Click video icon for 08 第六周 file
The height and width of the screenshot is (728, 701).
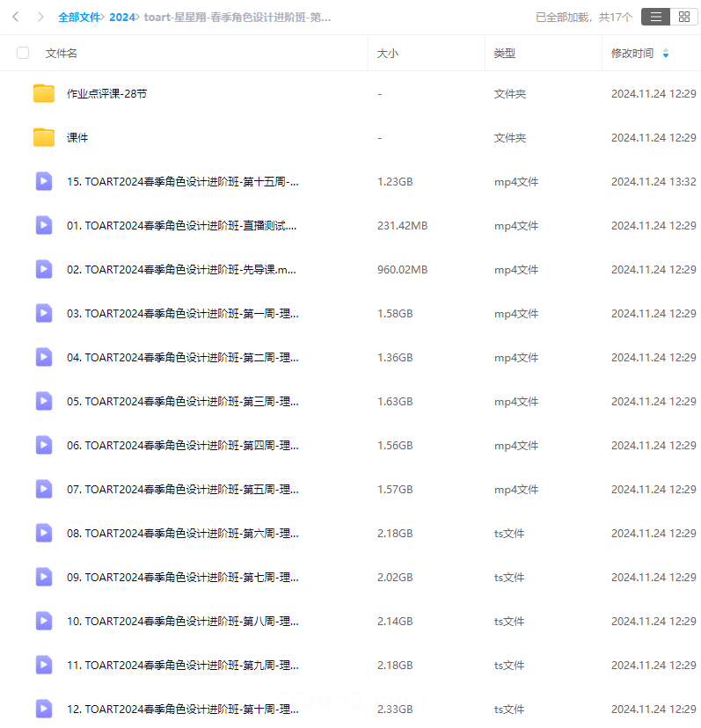[44, 533]
